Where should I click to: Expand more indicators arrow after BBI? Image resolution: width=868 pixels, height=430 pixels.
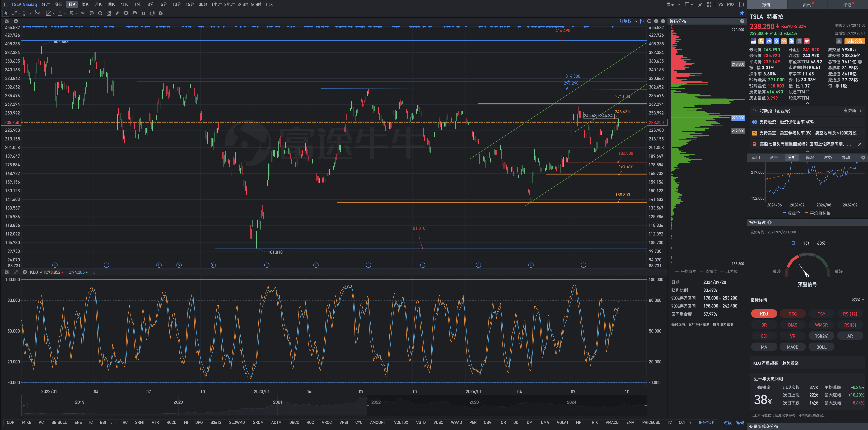point(111,423)
